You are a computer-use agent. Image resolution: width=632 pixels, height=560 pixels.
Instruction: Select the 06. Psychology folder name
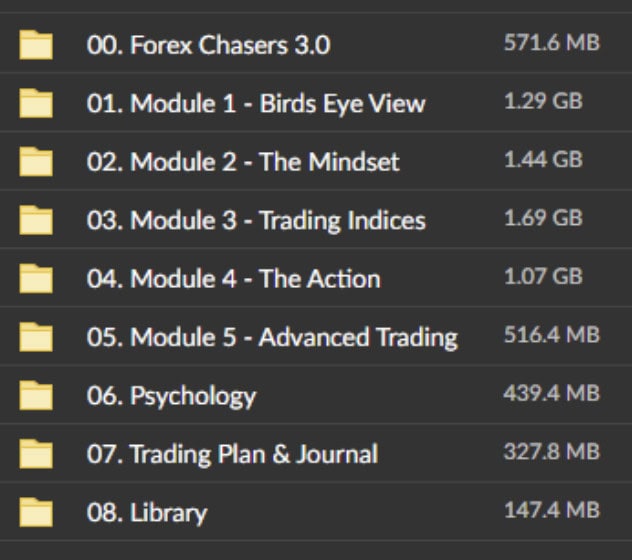pos(171,396)
